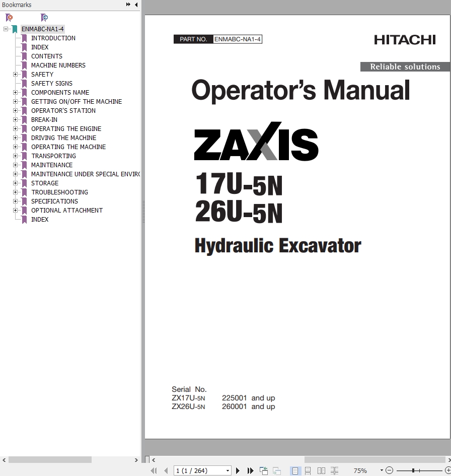The image size is (451, 476).
Task: Expand the DRIVING THE MACHINE bookmark
Action: (x=15, y=138)
